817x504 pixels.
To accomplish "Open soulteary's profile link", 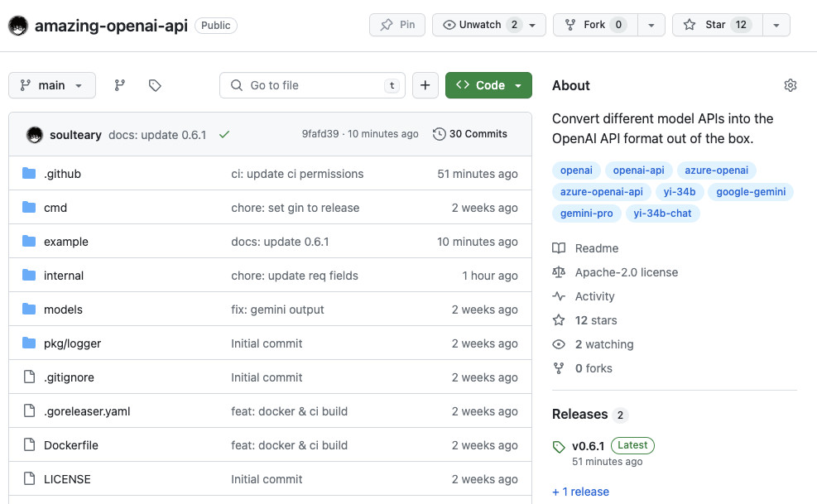I will [75, 134].
